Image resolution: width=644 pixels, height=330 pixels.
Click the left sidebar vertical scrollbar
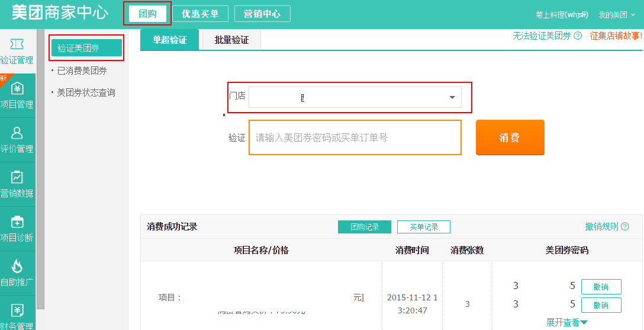[x=40, y=169]
